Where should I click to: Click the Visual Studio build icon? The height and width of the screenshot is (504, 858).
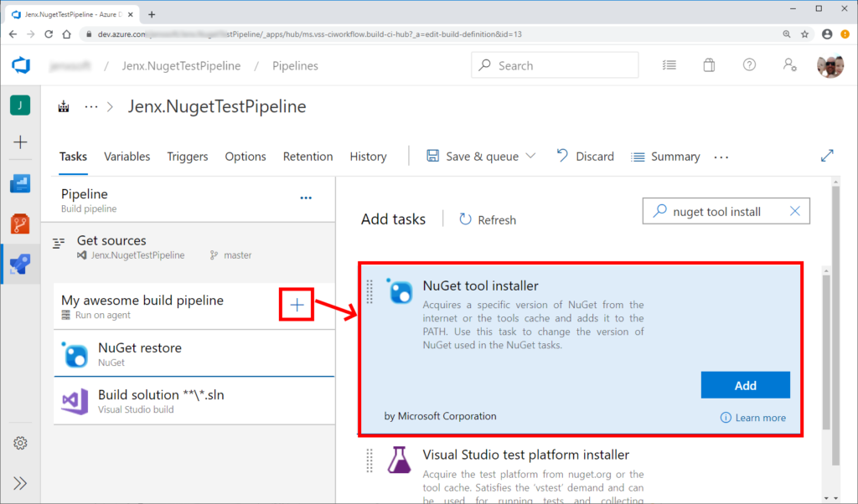(75, 402)
